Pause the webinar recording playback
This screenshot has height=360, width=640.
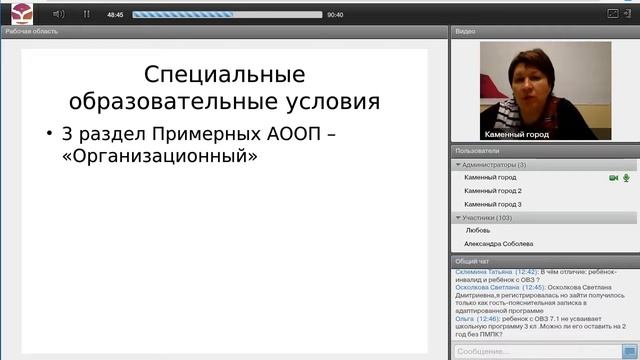[x=87, y=14]
